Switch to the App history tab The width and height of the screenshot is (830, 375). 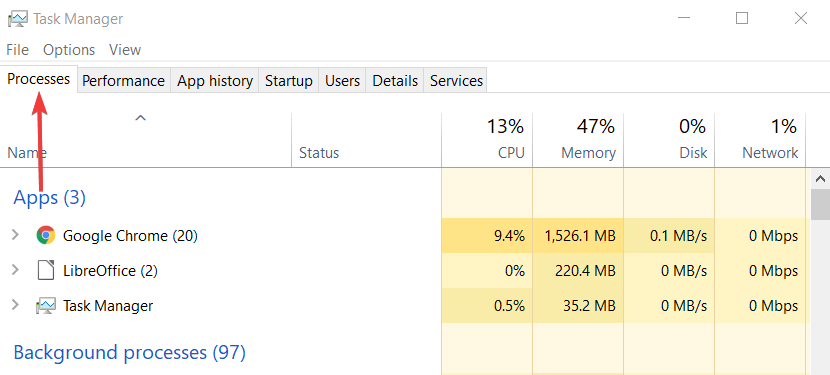click(x=214, y=81)
